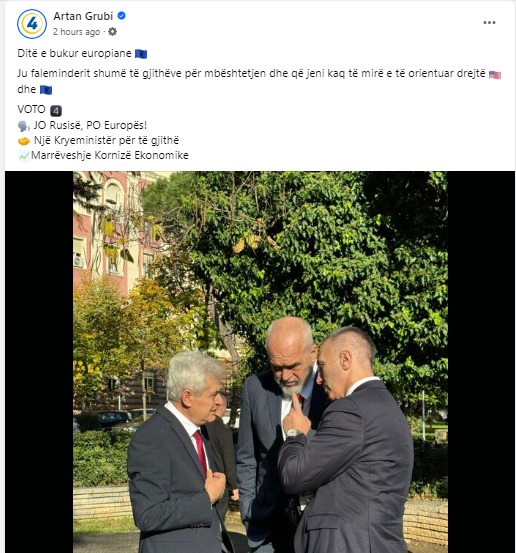
Task: Click the 'Ju faleminderit shumë' paragraph
Action: point(259,81)
